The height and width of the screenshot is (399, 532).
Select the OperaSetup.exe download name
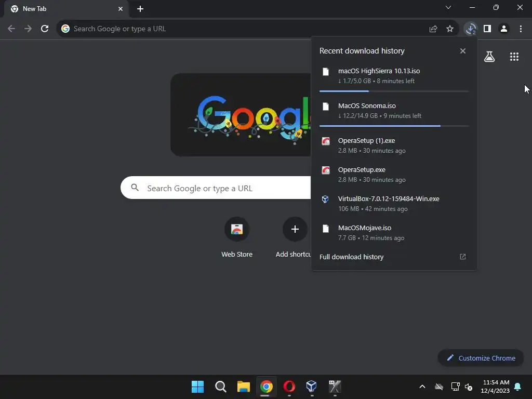362,170
